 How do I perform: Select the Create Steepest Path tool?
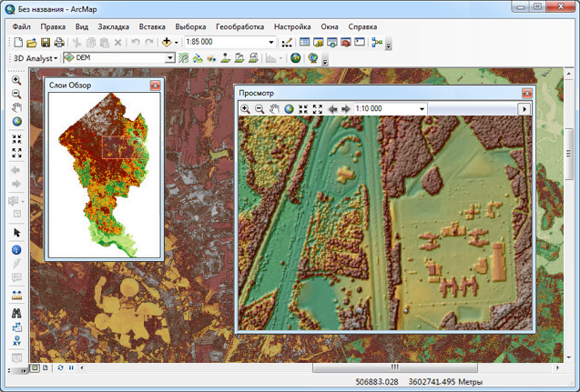198,58
